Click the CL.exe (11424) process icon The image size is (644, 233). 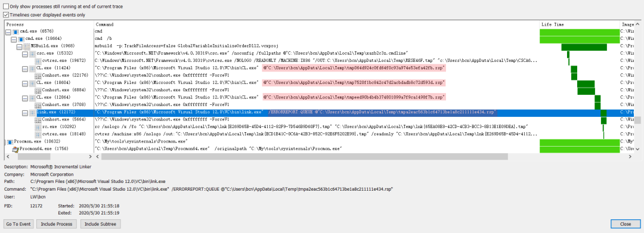[x=33, y=69]
